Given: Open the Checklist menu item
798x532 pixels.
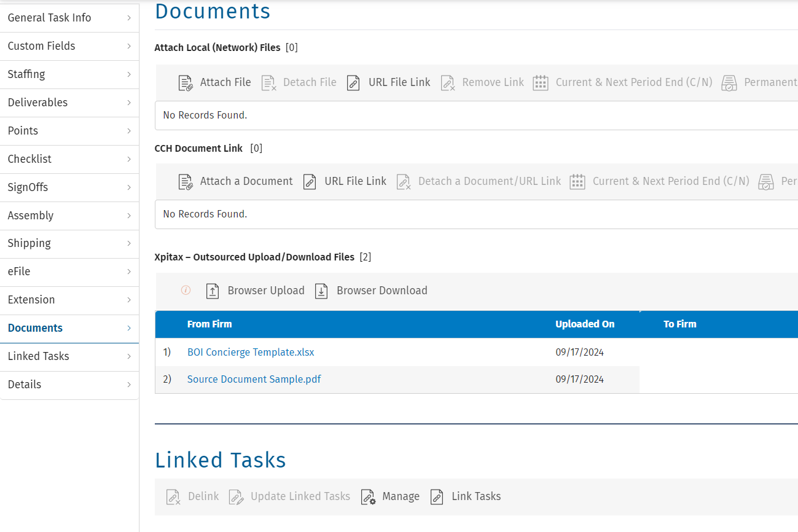Looking at the screenshot, I should tap(29, 159).
